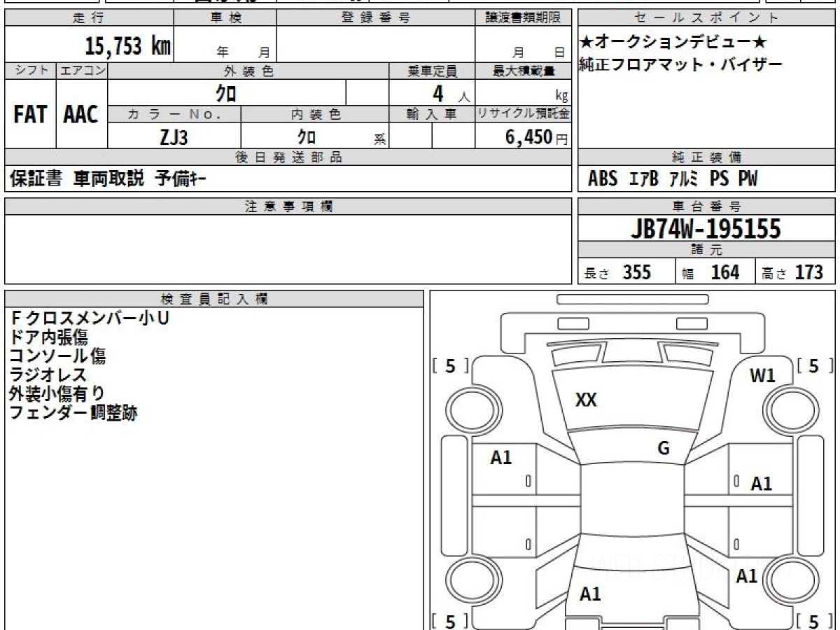
Task: Select the color code ZJ3
Action: pos(174,137)
